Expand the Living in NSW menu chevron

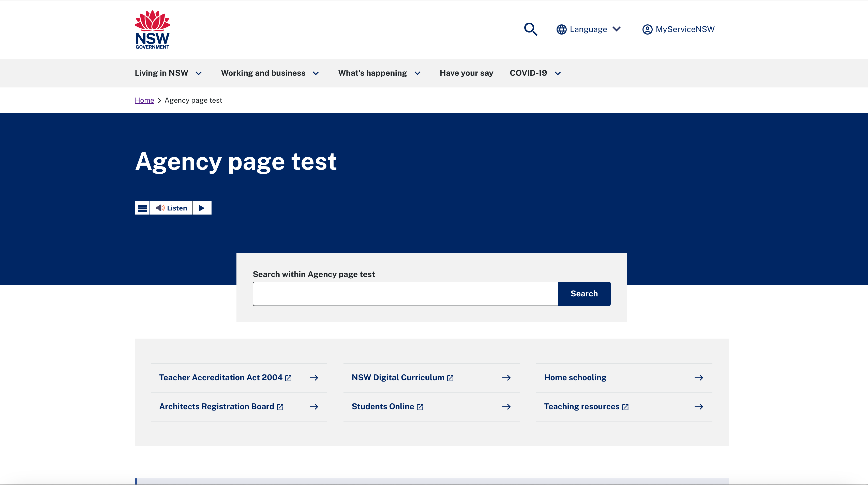click(x=199, y=73)
